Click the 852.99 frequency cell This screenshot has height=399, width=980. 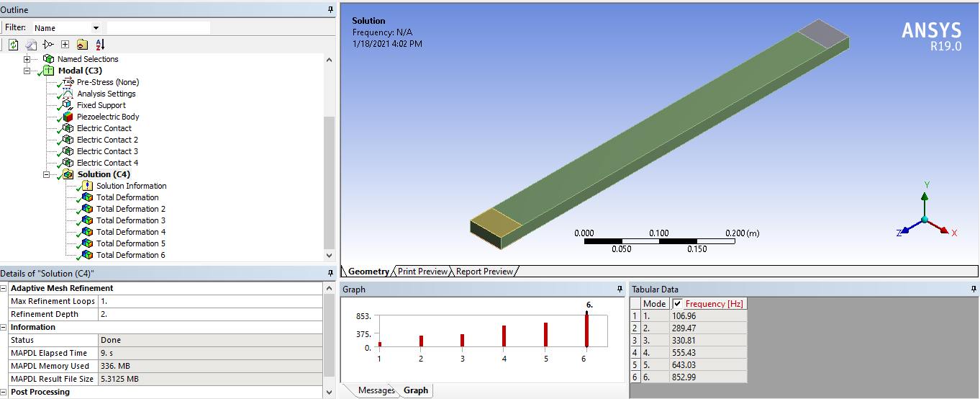[708, 377]
